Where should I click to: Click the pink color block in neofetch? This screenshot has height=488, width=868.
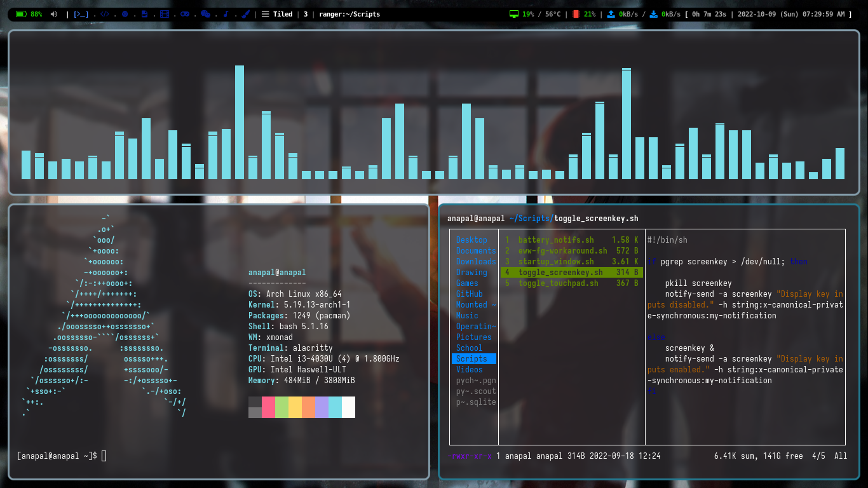click(x=268, y=407)
